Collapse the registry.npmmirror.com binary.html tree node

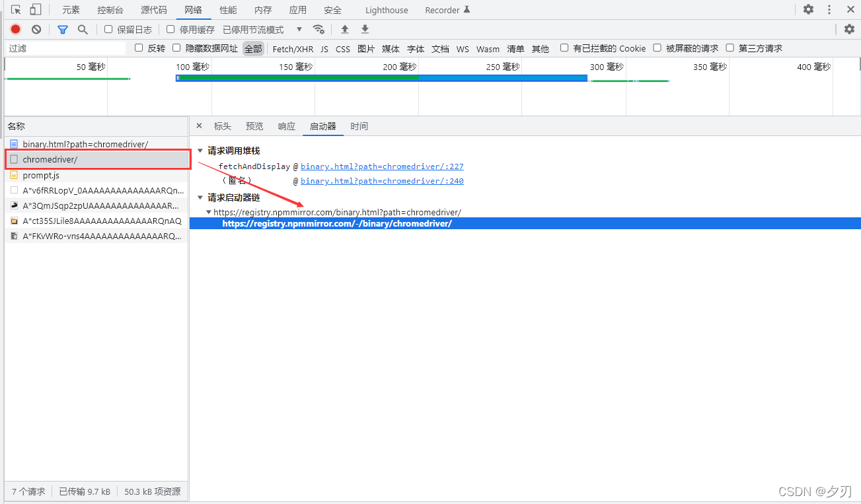click(209, 212)
